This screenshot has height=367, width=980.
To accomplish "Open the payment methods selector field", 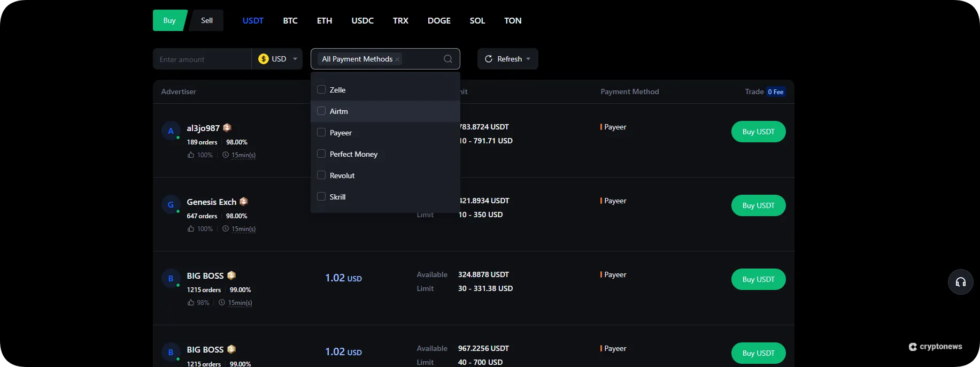I will pos(385,59).
